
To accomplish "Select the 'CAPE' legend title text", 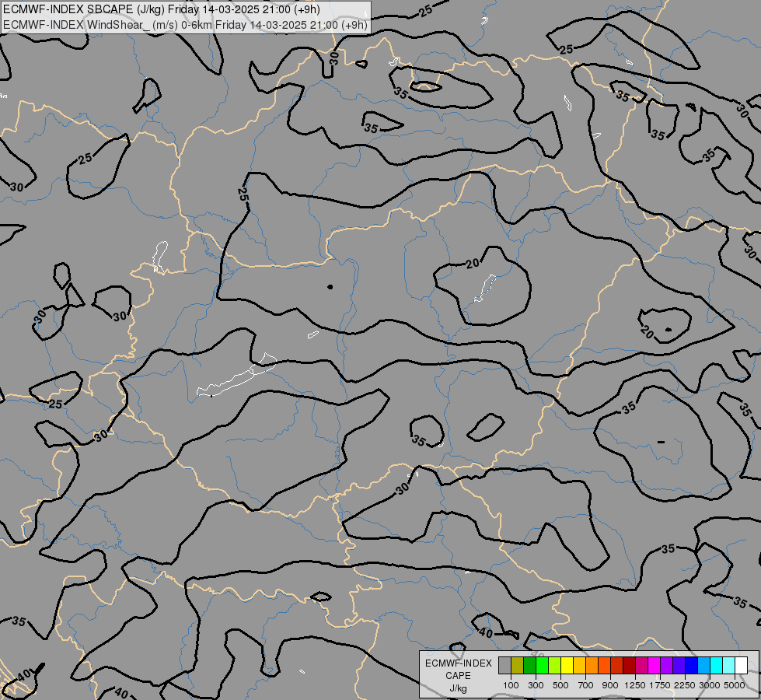I will tap(458, 676).
